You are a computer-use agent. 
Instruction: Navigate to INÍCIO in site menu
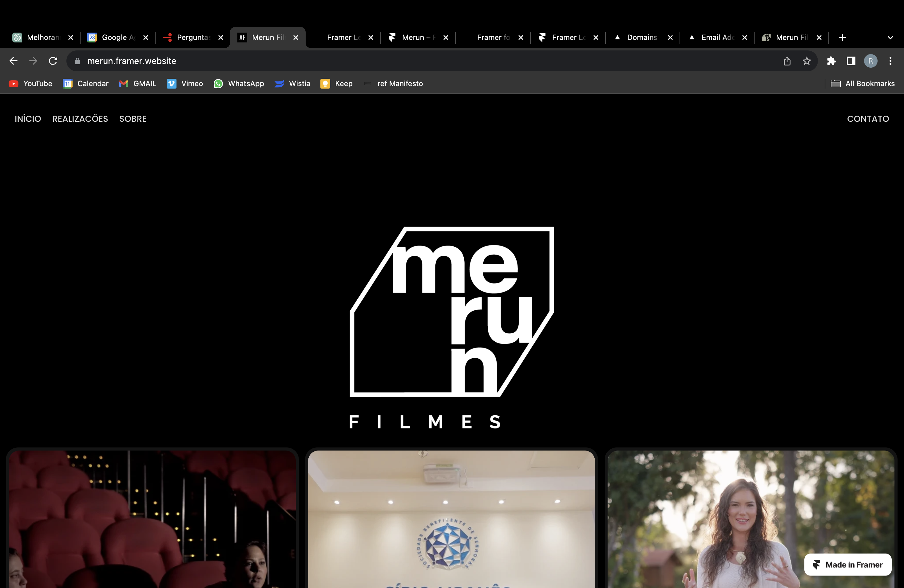pyautogui.click(x=28, y=119)
